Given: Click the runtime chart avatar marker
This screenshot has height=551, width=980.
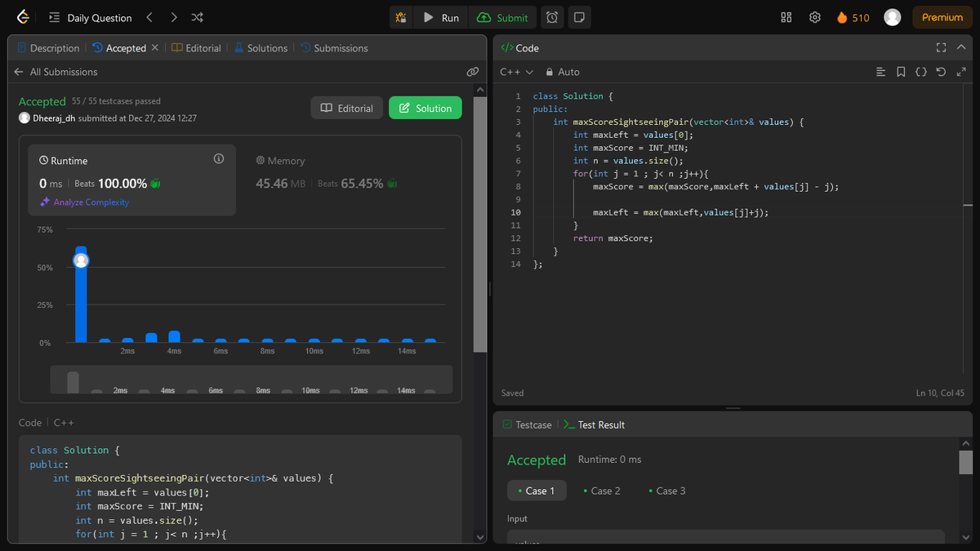Looking at the screenshot, I should coord(81,260).
